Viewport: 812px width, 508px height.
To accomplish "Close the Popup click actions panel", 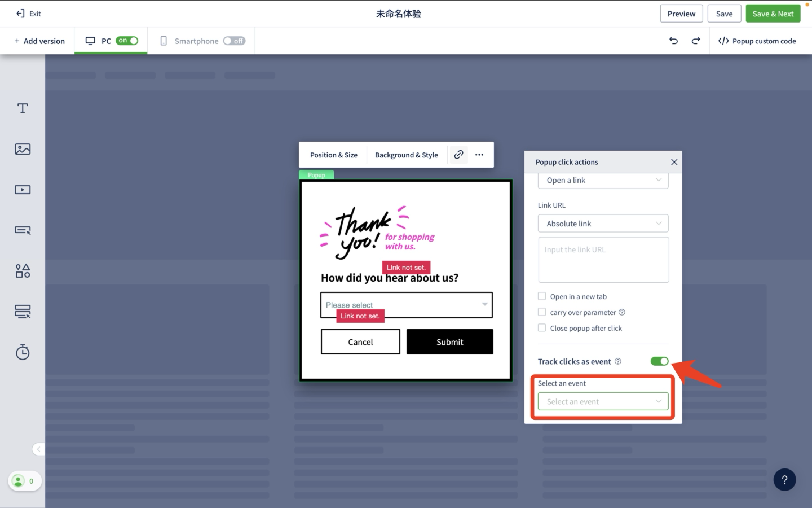I will [674, 162].
